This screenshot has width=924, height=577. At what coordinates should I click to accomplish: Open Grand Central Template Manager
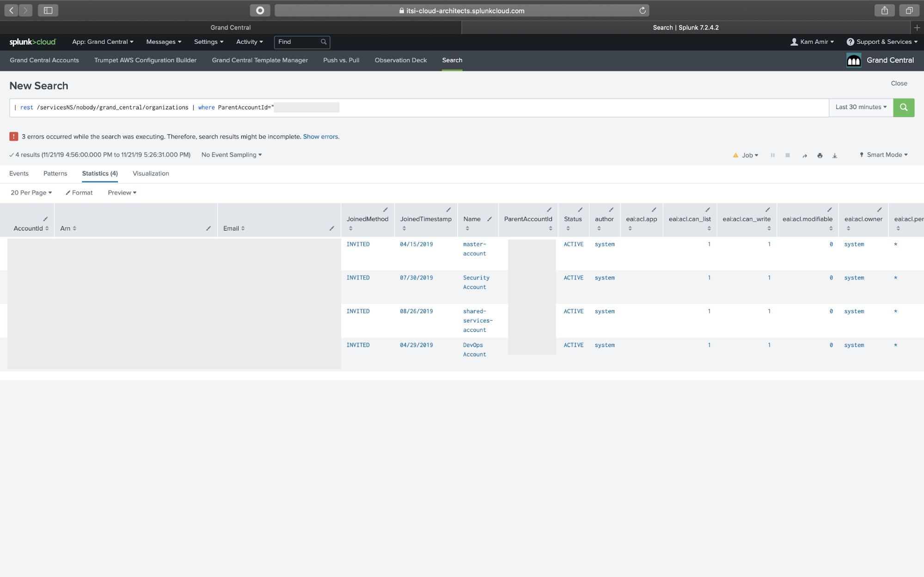260,60
